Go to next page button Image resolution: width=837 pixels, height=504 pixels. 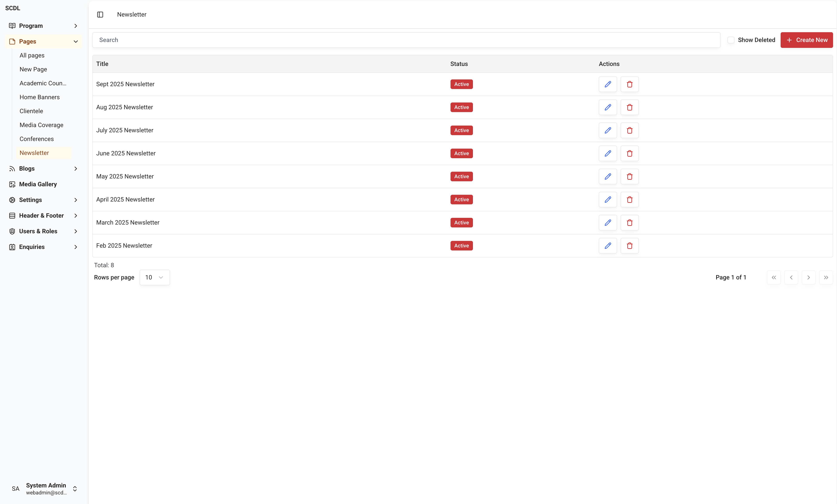pyautogui.click(x=808, y=277)
